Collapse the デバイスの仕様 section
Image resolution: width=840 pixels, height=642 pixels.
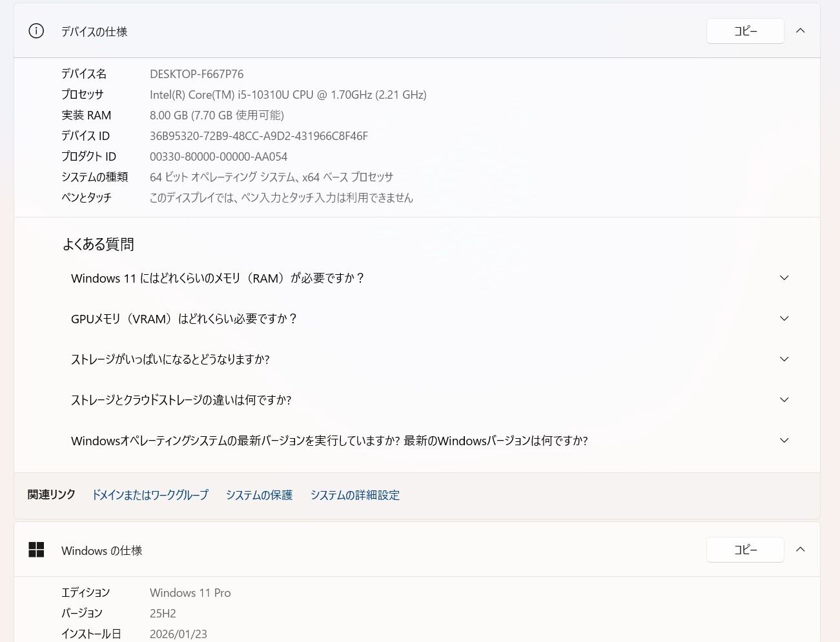[801, 31]
